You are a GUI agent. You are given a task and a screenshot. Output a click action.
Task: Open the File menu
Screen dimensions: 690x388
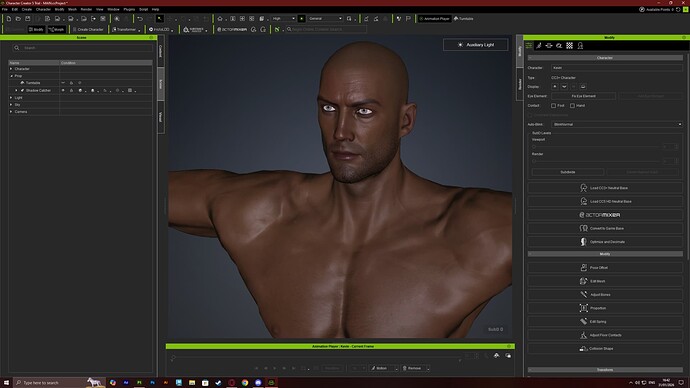[x=5, y=9]
